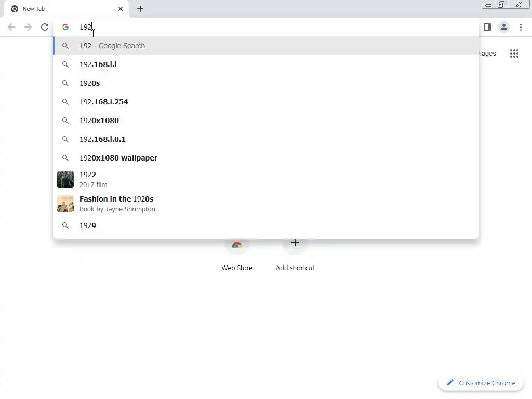Minimize the Chrome window
The image size is (532, 399).
click(488, 5)
